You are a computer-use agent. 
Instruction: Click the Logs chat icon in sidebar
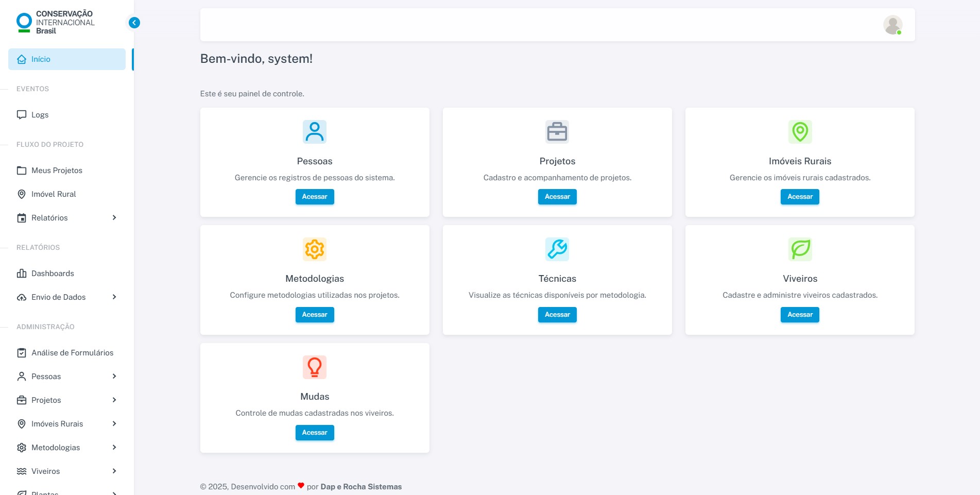tap(22, 115)
